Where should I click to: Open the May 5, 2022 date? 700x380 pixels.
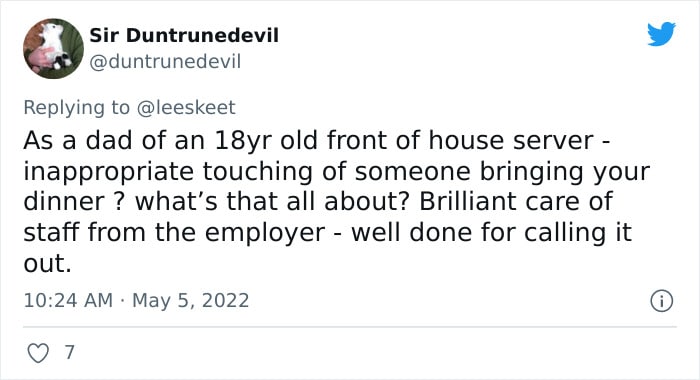191,300
